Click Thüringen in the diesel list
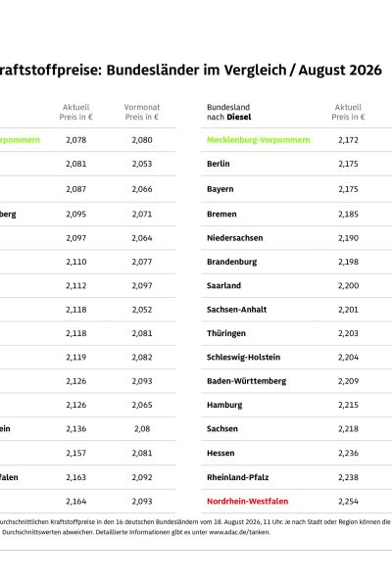 [226, 333]
